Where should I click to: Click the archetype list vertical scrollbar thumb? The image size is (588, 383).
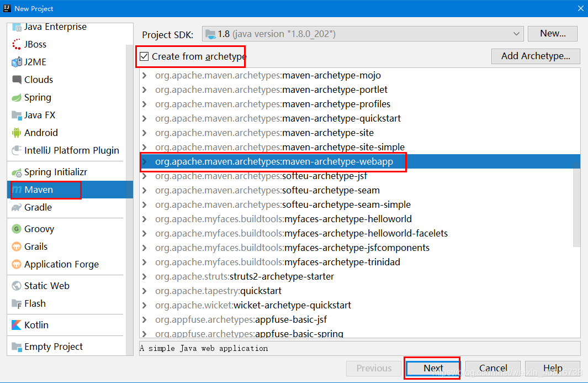pos(576,204)
